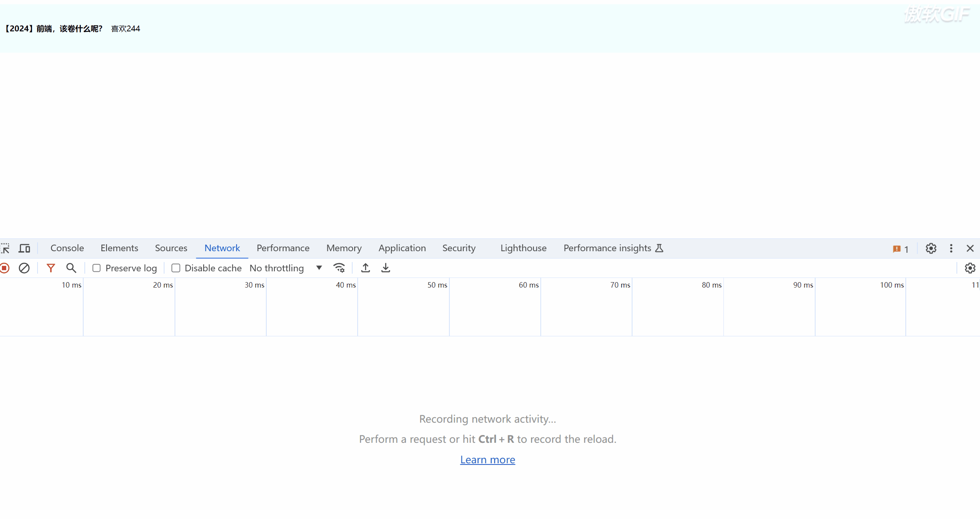Open DevTools three-dot customize menu

[x=951, y=248]
